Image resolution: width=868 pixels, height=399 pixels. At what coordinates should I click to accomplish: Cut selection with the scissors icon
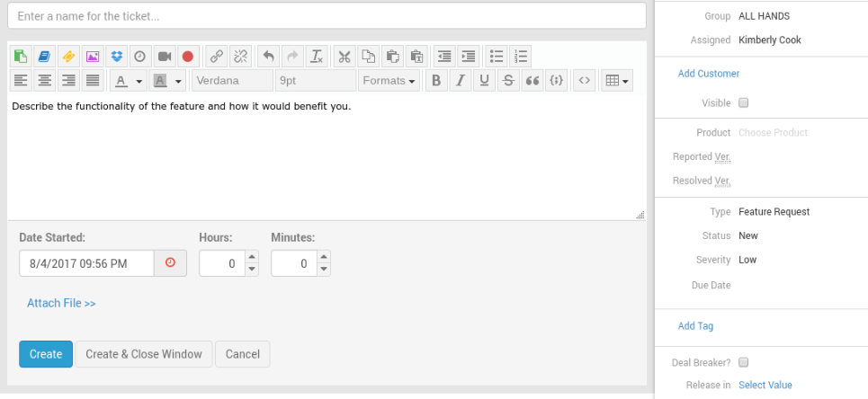(x=345, y=57)
